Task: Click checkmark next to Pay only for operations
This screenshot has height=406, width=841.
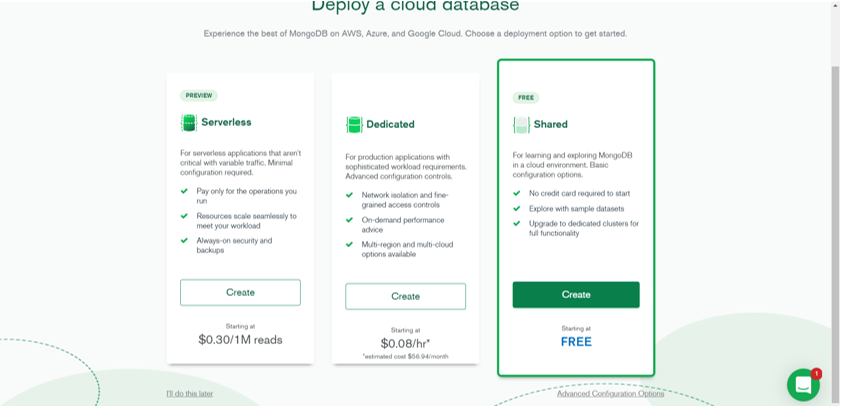Action: click(x=184, y=191)
